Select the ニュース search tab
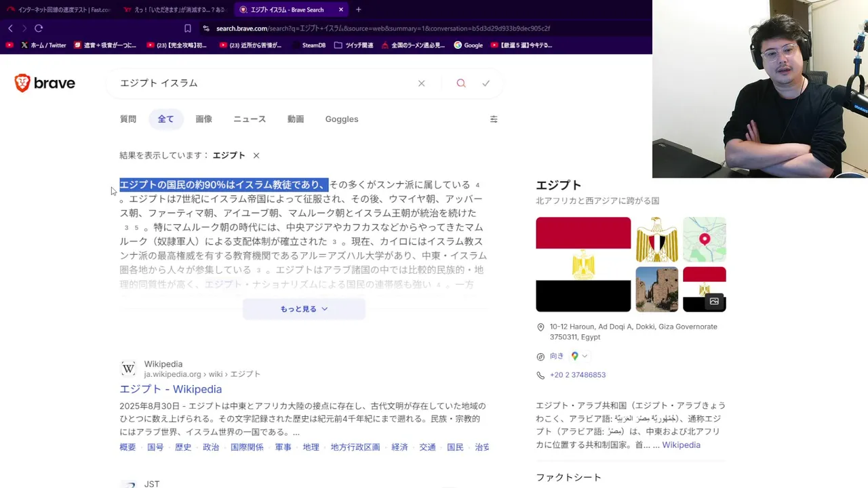 click(250, 119)
